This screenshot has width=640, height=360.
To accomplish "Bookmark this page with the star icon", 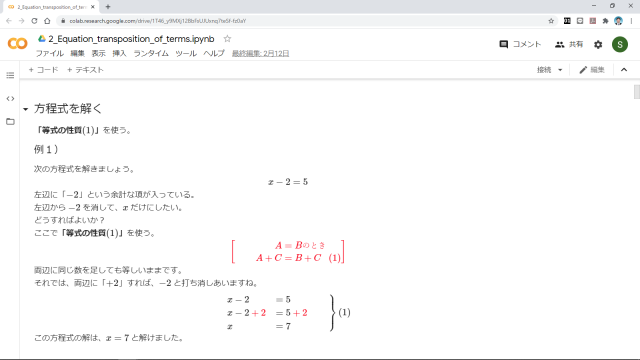I will click(551, 21).
